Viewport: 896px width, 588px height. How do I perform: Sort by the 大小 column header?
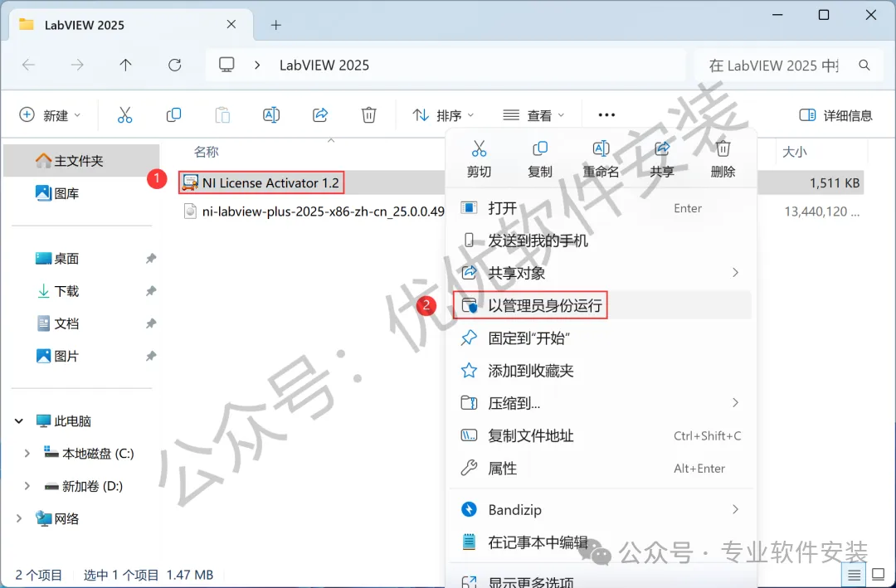pyautogui.click(x=794, y=152)
